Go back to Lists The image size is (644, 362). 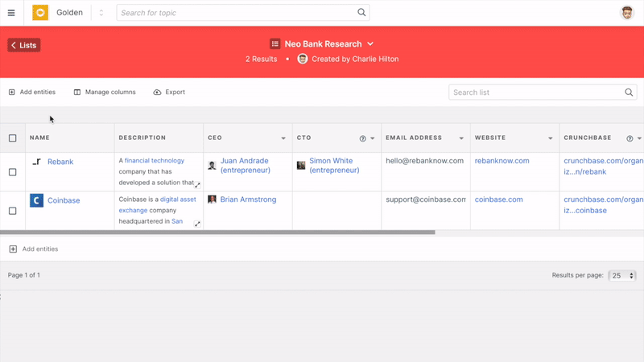click(24, 45)
